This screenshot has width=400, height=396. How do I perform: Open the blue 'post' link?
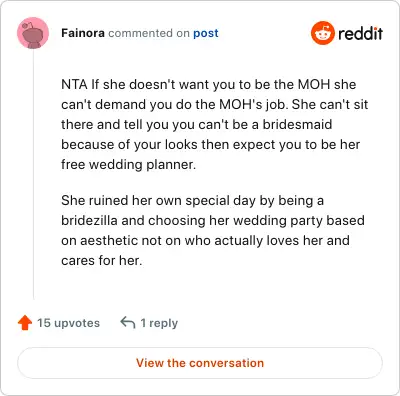point(206,33)
